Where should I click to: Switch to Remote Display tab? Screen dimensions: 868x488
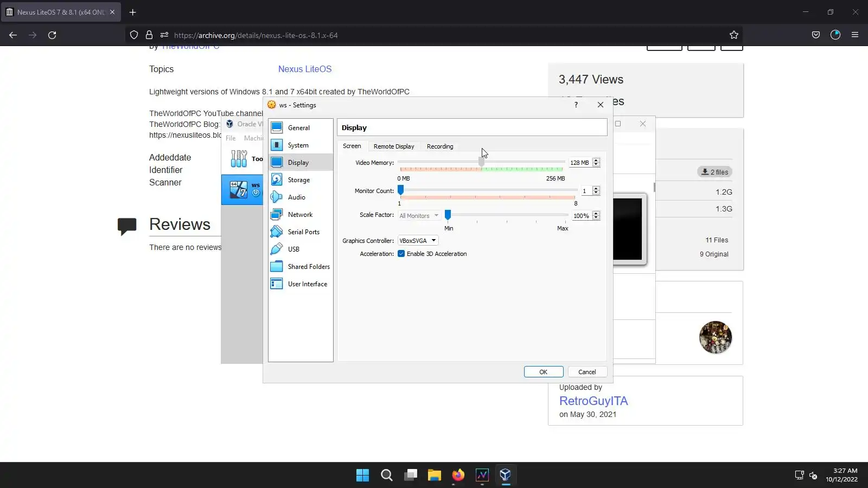(394, 146)
